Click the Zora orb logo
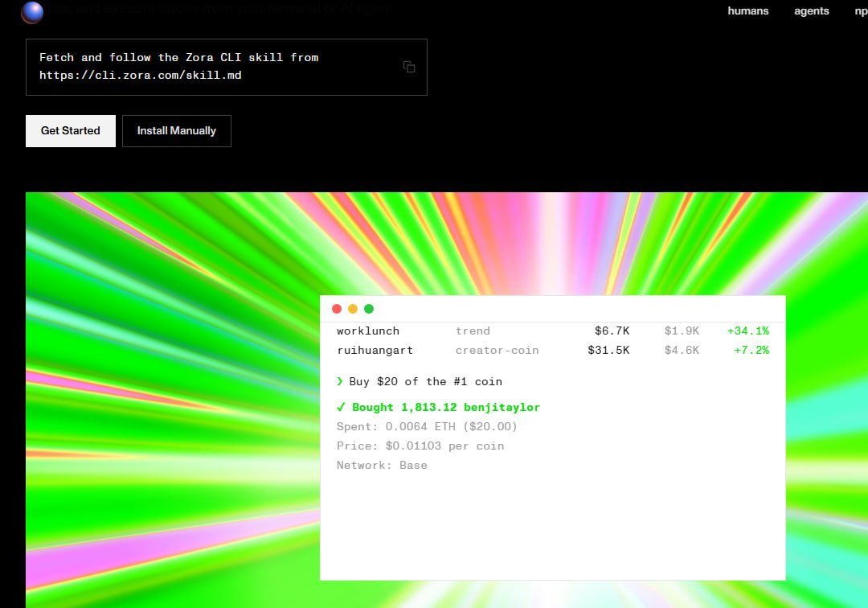The height and width of the screenshot is (608, 868). [x=32, y=12]
